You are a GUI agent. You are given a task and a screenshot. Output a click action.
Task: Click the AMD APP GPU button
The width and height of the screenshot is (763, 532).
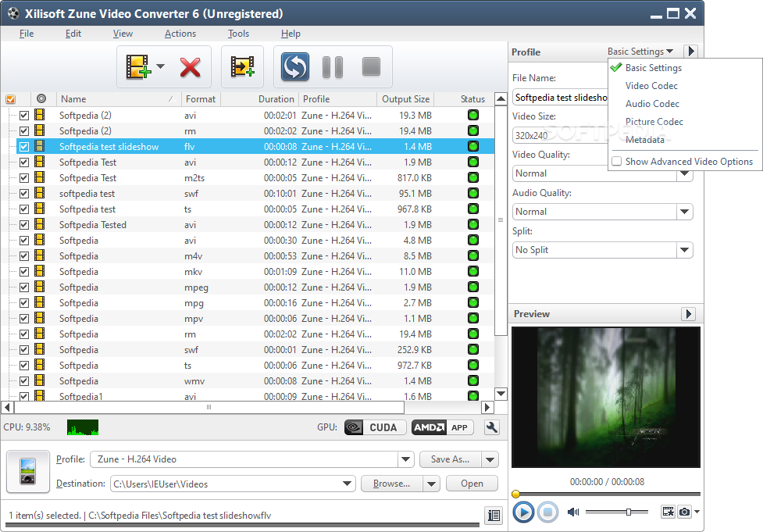(x=443, y=427)
